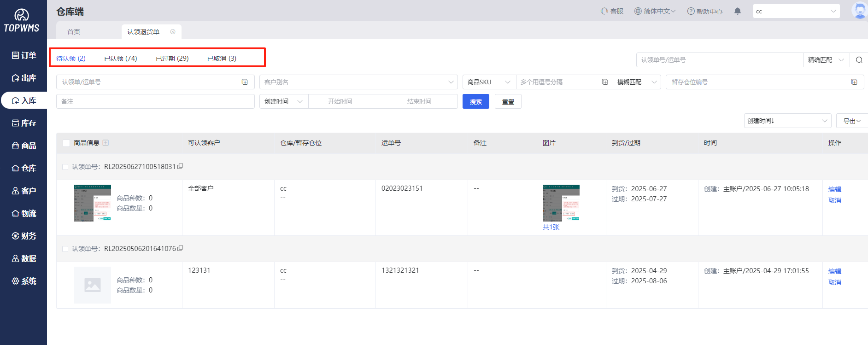868x345 pixels.
Task: Check the box for claim RL20250627100518031
Action: click(65, 167)
